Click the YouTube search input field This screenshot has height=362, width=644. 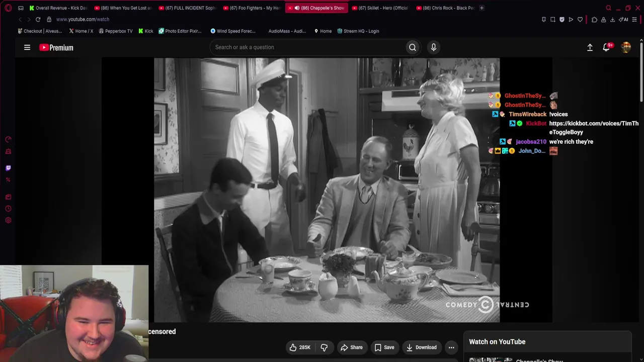(x=307, y=47)
